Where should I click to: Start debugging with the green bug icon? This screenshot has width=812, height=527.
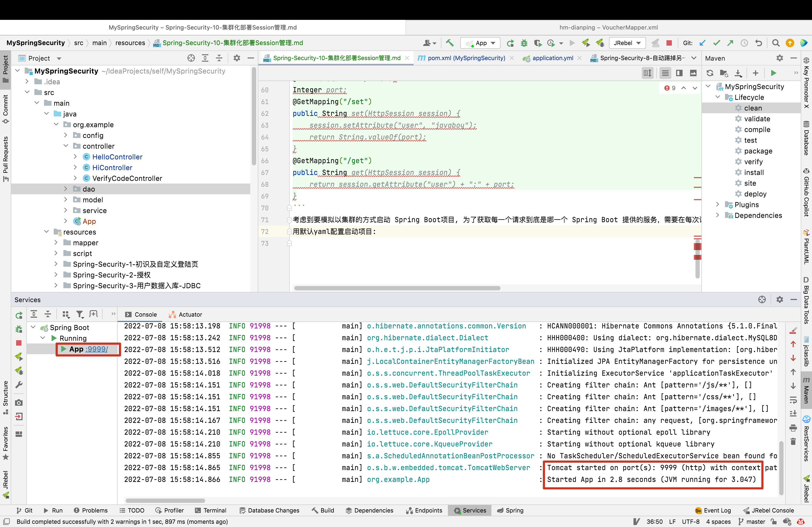[524, 43]
